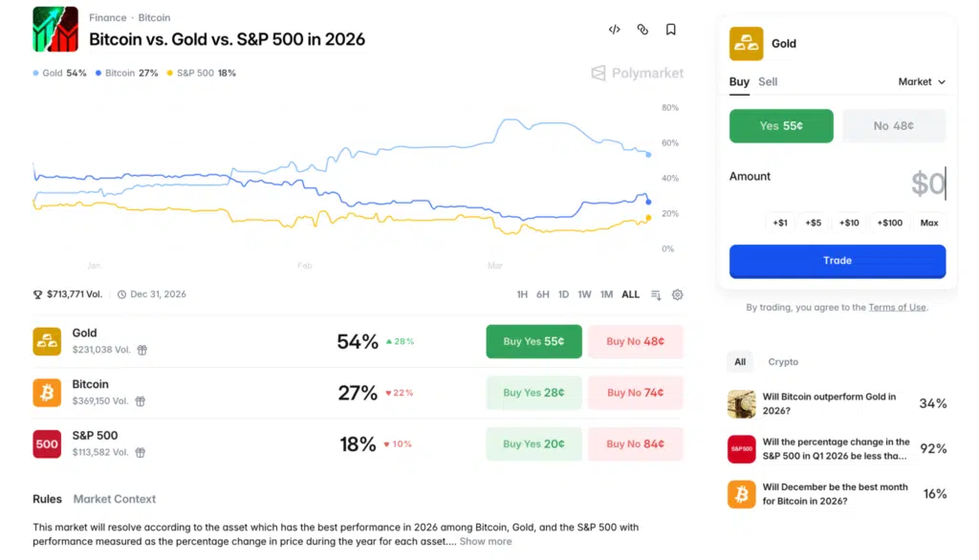Click gift icon beside Gold volume
The width and height of the screenshot is (979, 560).
(x=142, y=351)
